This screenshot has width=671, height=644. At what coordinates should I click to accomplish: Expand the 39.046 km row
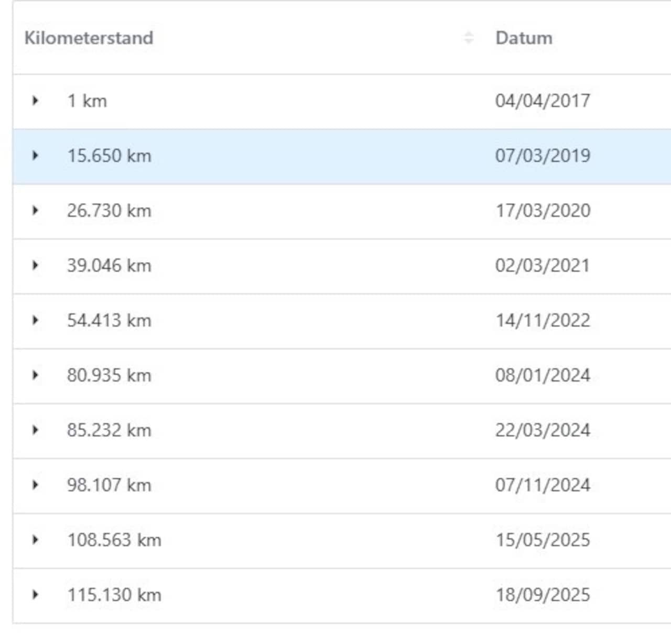click(x=35, y=265)
